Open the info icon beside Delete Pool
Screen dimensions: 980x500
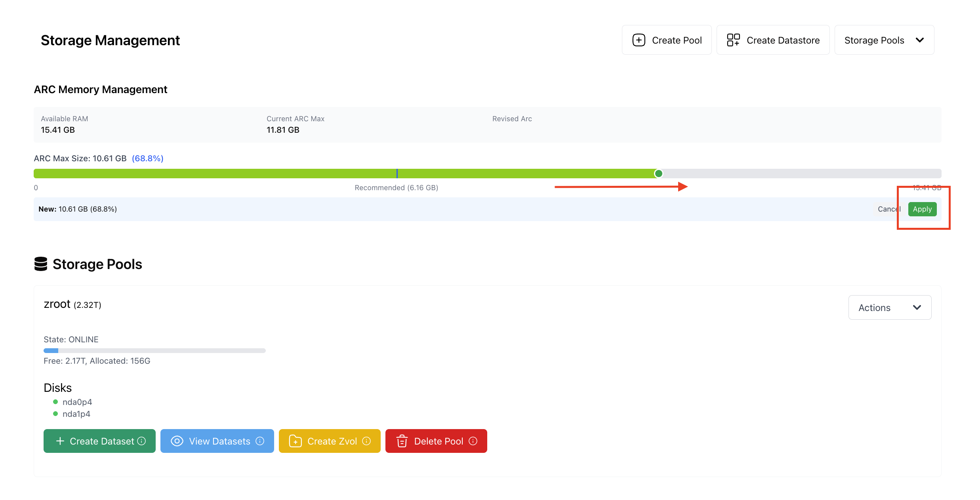pyautogui.click(x=473, y=441)
